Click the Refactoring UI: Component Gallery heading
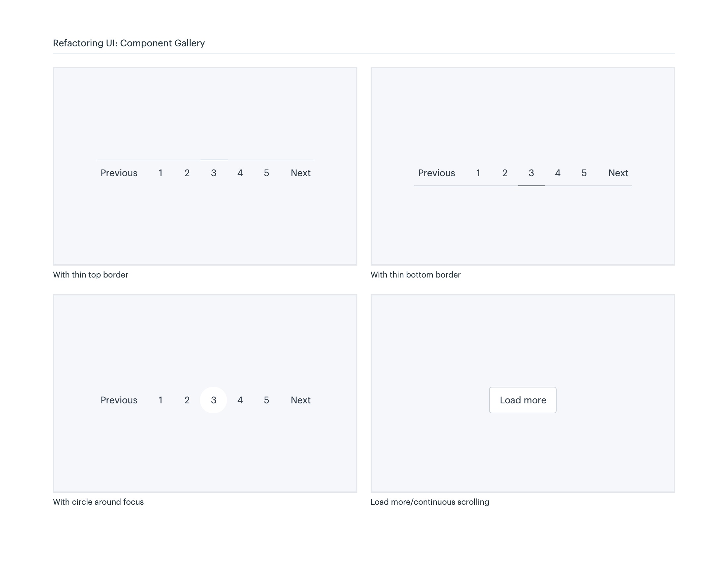Viewport: 728px width, 563px height. click(x=129, y=43)
